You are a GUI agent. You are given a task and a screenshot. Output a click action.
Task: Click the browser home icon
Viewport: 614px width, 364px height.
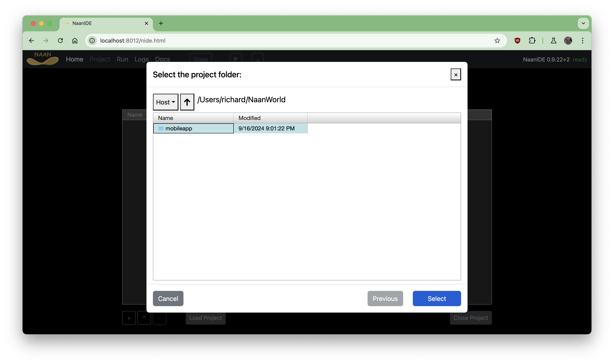pos(75,40)
